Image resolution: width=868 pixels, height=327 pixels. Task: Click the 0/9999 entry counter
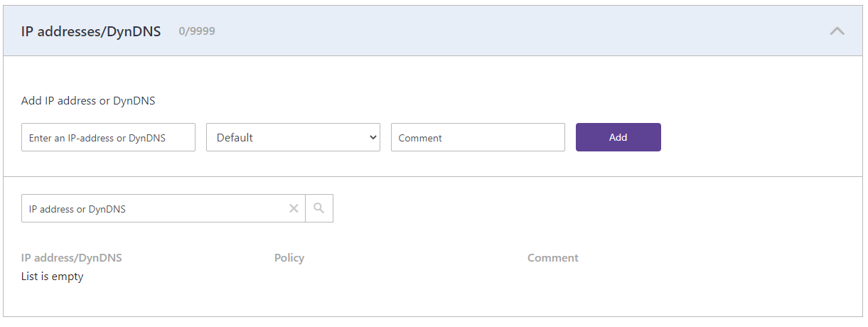[197, 31]
